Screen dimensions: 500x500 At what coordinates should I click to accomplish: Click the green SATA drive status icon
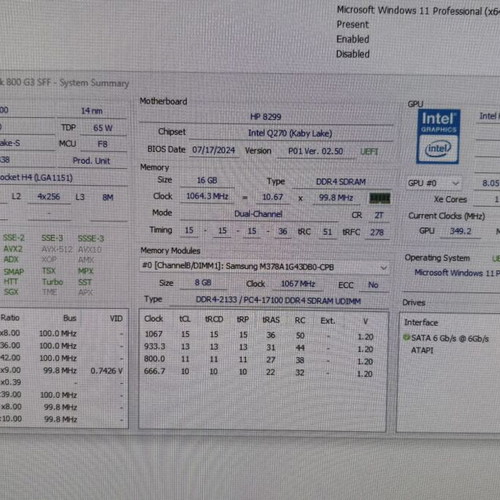(406, 337)
